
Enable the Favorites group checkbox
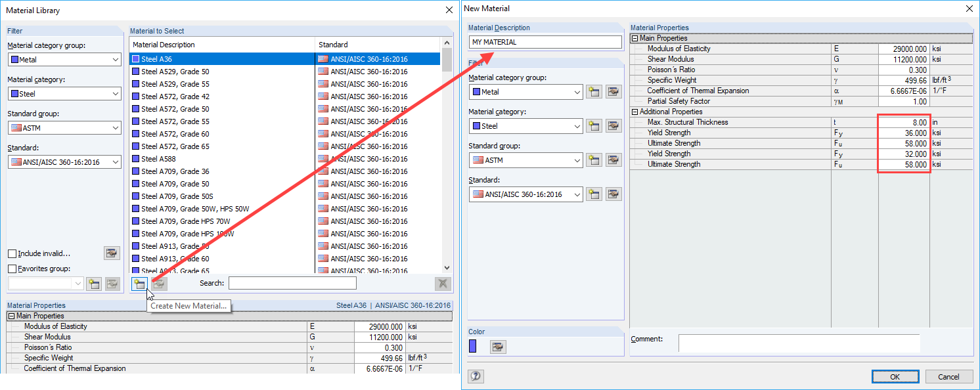[12, 269]
